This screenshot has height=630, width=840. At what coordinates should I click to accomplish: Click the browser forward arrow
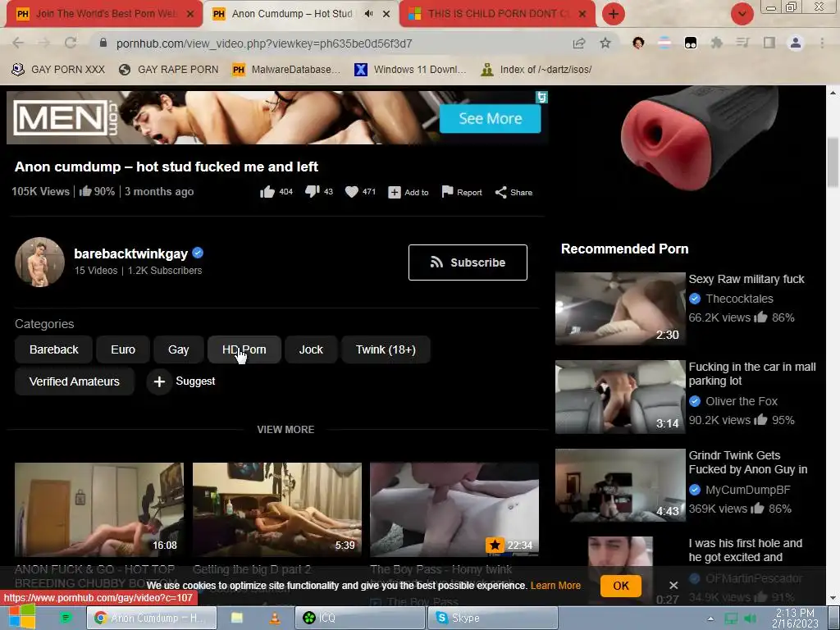[44, 43]
